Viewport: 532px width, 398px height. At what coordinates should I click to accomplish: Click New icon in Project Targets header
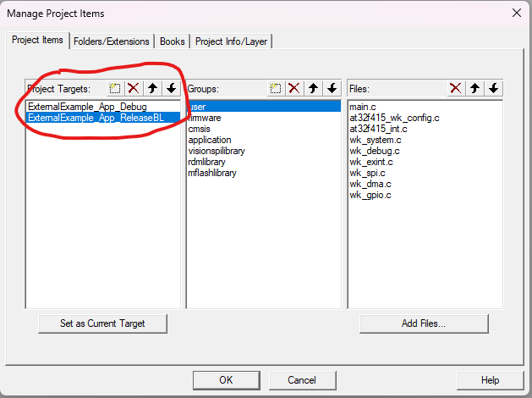point(116,88)
